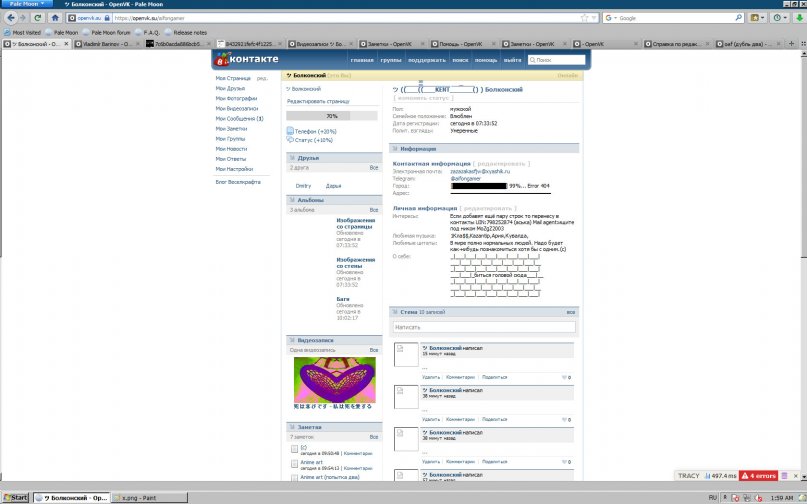807x504 pixels.
Task: Click the RU language indicator in tray
Action: coord(712,497)
